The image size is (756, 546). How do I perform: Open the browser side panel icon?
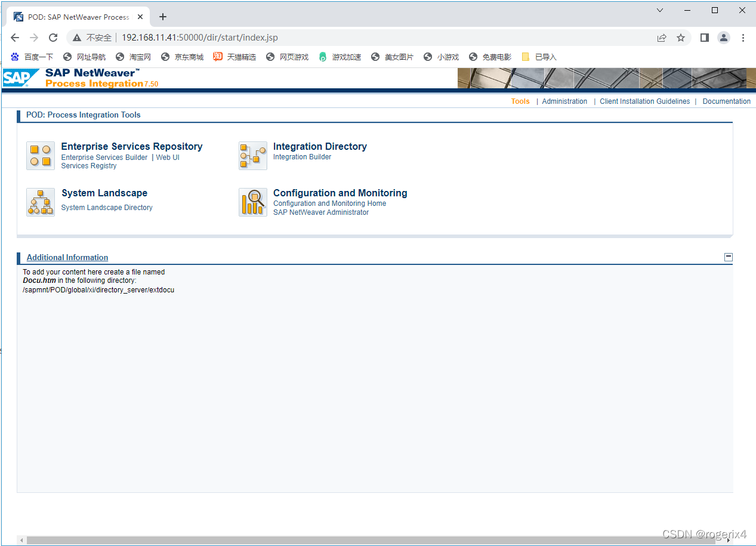[x=705, y=38]
